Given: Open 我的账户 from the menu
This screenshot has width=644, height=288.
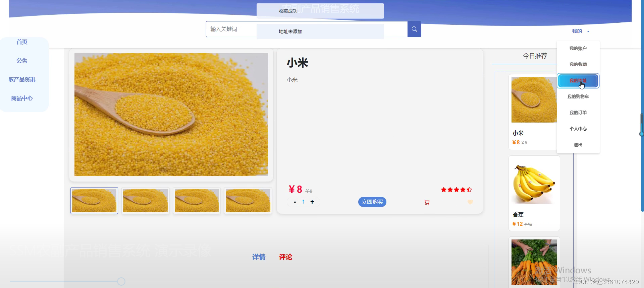Looking at the screenshot, I should coord(578,48).
